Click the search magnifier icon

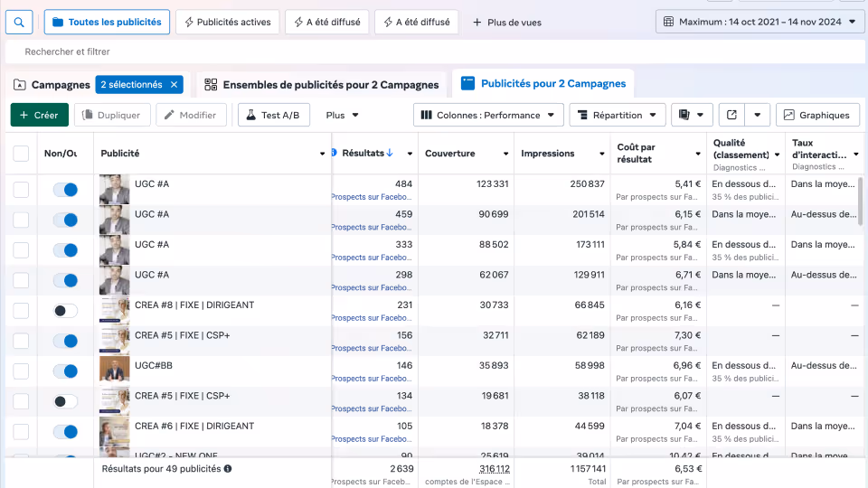[x=19, y=22]
